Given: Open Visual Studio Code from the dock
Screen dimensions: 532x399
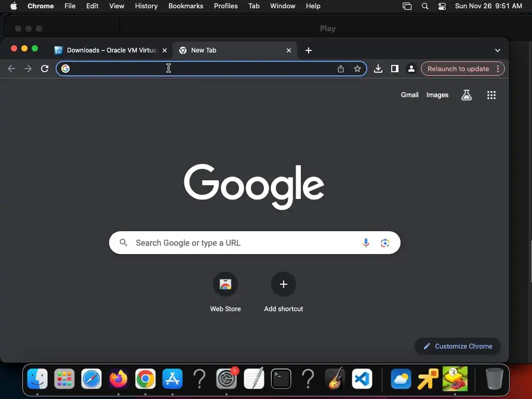Looking at the screenshot, I should pos(362,379).
